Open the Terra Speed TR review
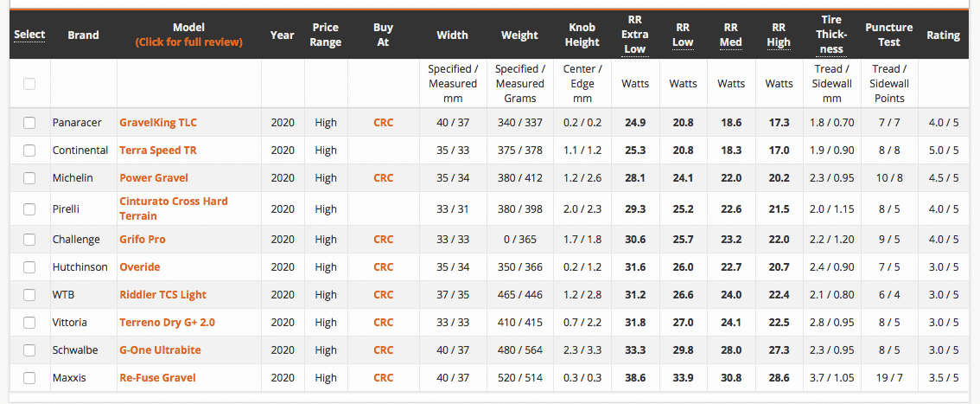The height and width of the screenshot is (404, 980). (x=157, y=151)
